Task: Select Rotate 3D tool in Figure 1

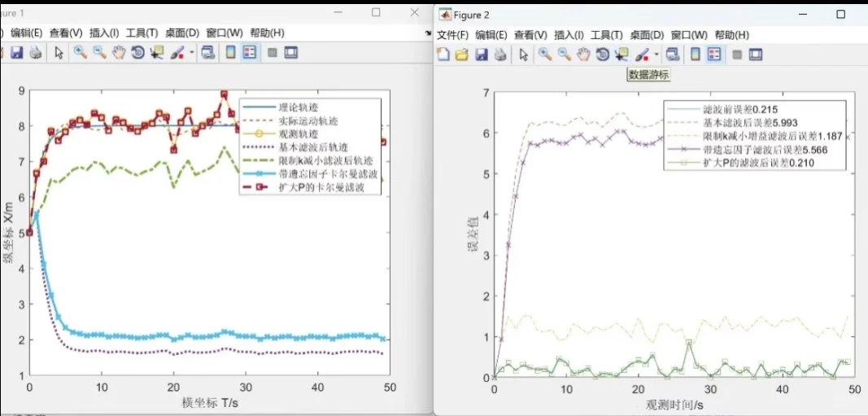Action: click(137, 53)
